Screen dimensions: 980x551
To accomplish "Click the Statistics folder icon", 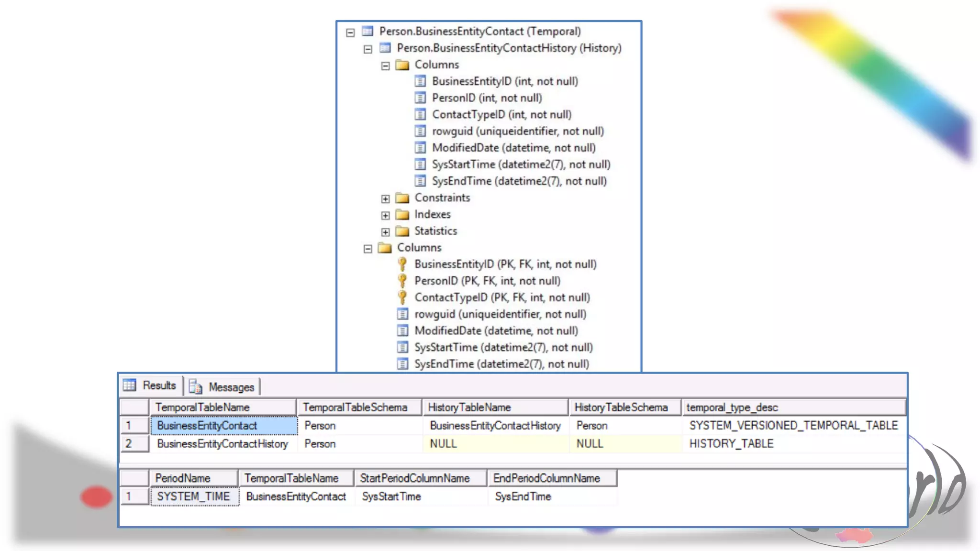I will coord(402,231).
